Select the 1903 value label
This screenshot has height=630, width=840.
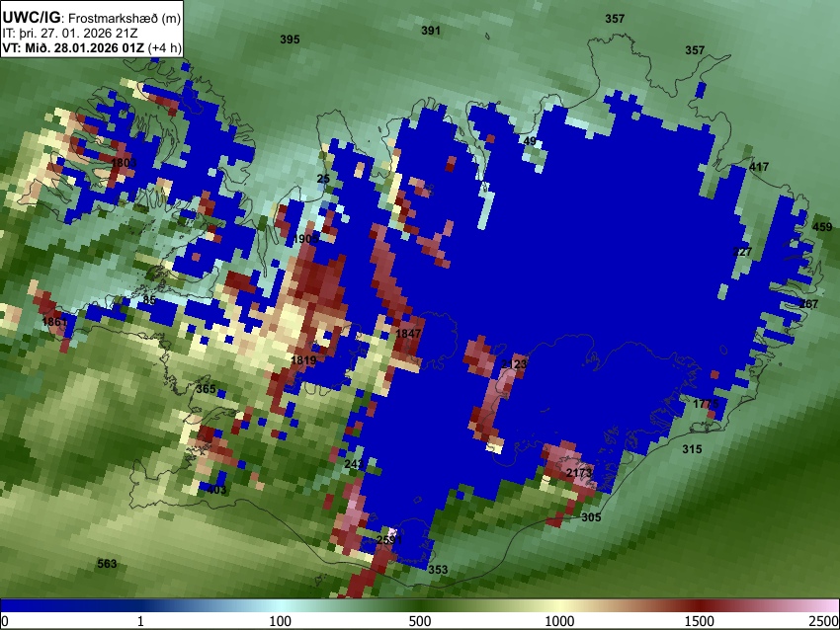306,239
